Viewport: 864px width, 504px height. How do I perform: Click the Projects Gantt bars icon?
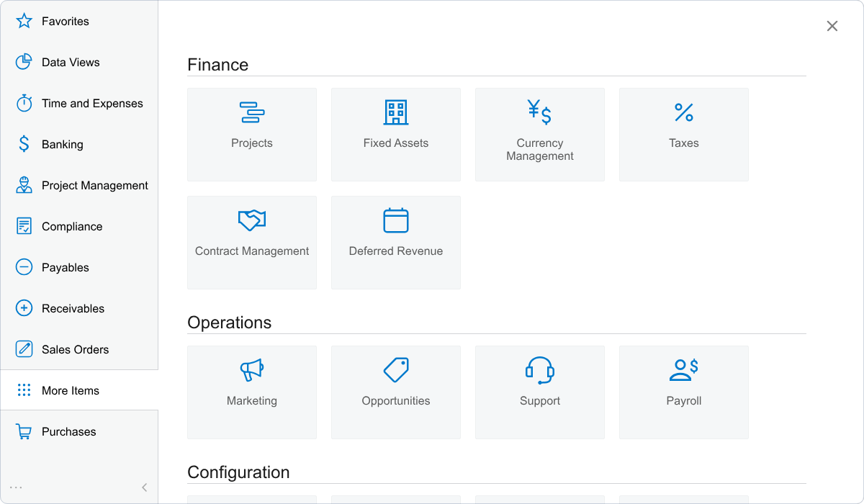point(252,112)
